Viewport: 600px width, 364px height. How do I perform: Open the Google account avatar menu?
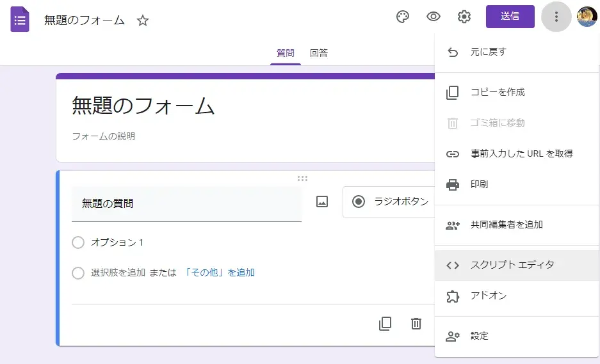point(587,17)
